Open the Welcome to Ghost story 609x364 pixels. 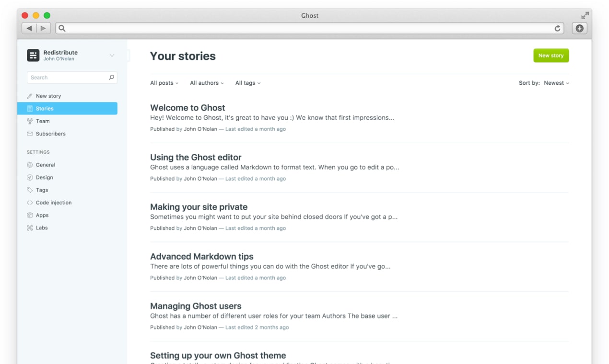(187, 108)
